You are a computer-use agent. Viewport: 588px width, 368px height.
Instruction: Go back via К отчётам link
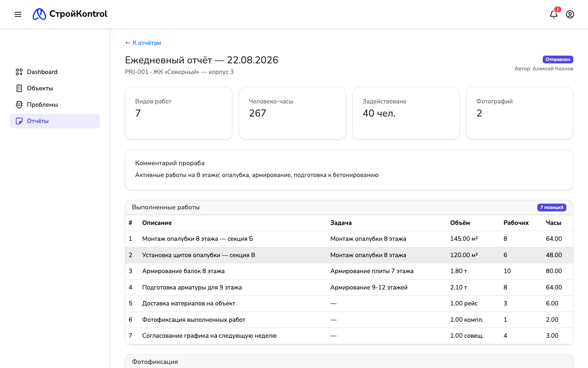click(x=143, y=43)
